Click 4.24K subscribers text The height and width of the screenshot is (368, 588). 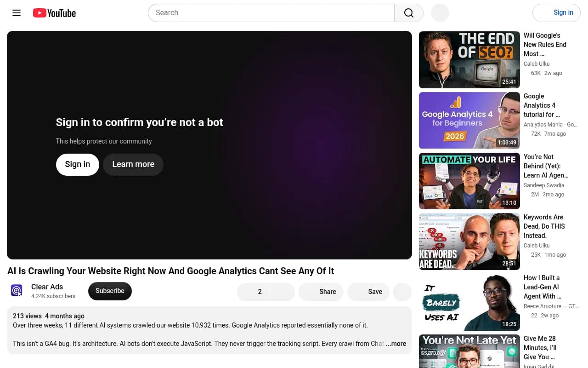coord(53,296)
